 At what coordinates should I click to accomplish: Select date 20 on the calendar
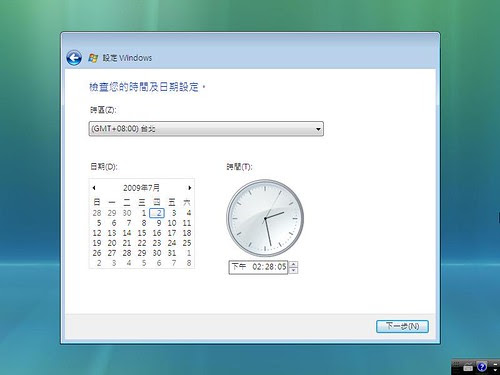(x=112, y=243)
